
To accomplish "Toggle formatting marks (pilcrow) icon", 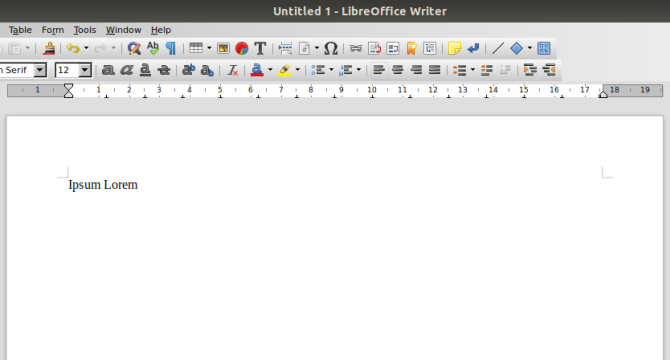I will (x=171, y=48).
